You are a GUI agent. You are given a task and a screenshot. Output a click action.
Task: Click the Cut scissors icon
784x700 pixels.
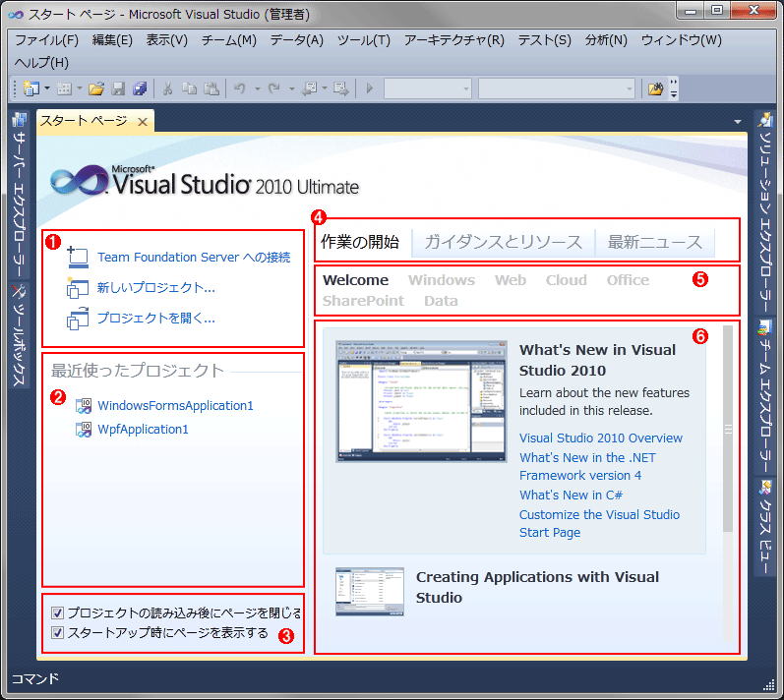coord(167,88)
